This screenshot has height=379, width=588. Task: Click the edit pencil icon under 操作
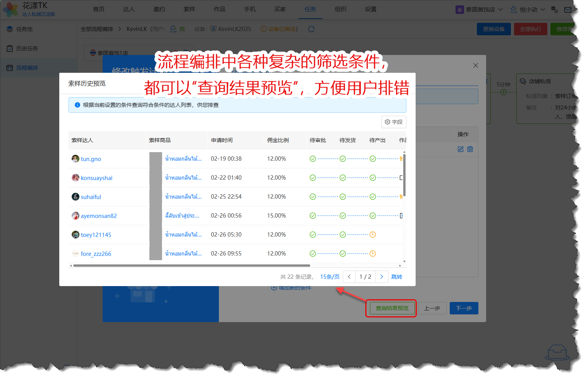click(460, 149)
